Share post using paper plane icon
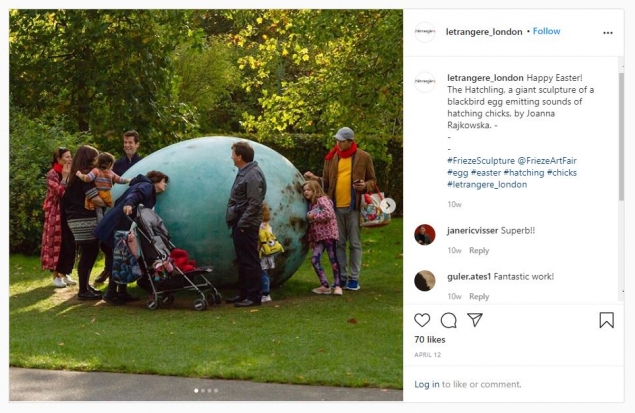 [475, 320]
